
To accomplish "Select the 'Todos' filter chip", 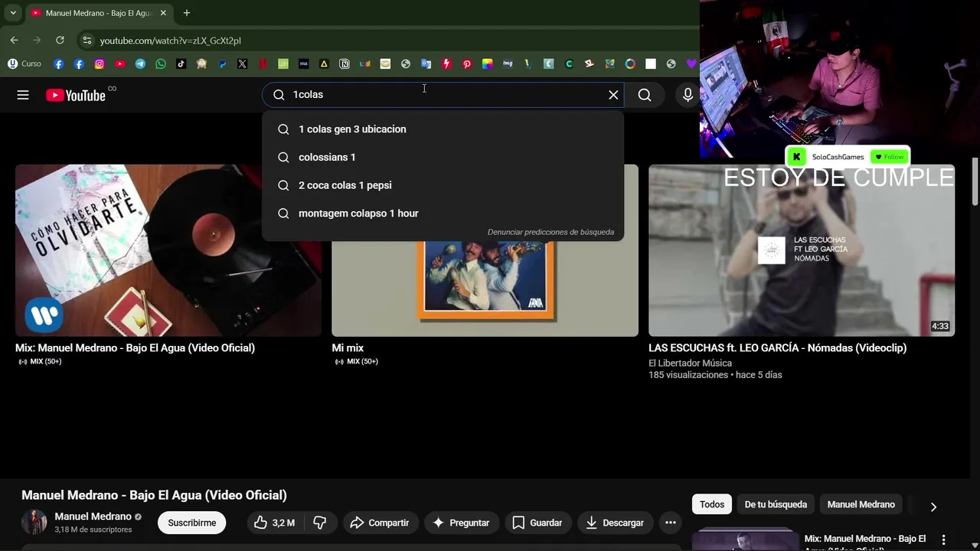I will (x=711, y=504).
